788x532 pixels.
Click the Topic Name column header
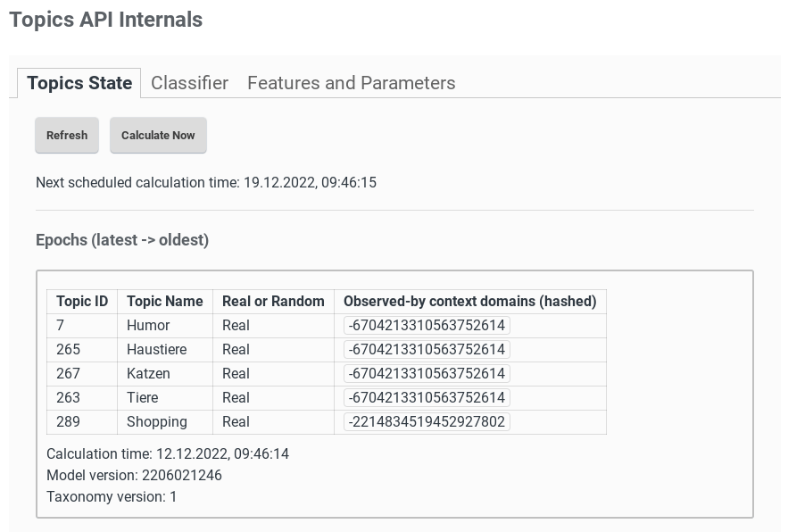tap(165, 302)
